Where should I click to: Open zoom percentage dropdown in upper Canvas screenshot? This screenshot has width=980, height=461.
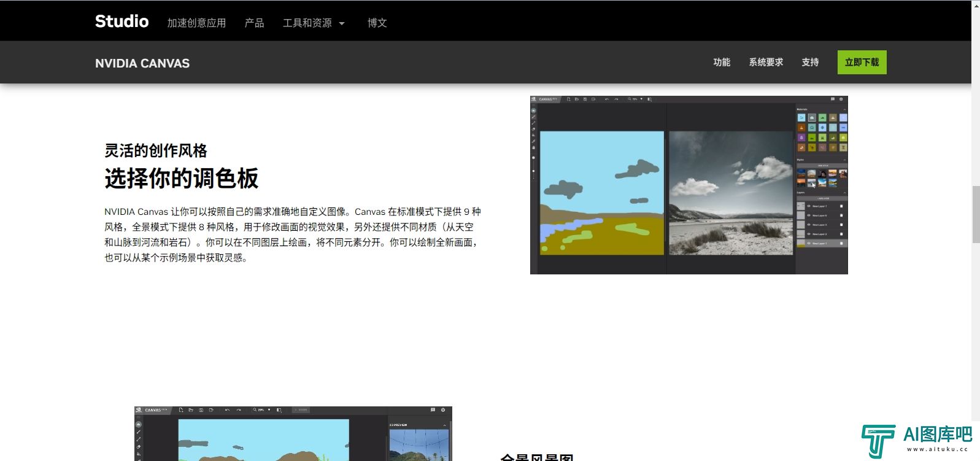click(641, 99)
